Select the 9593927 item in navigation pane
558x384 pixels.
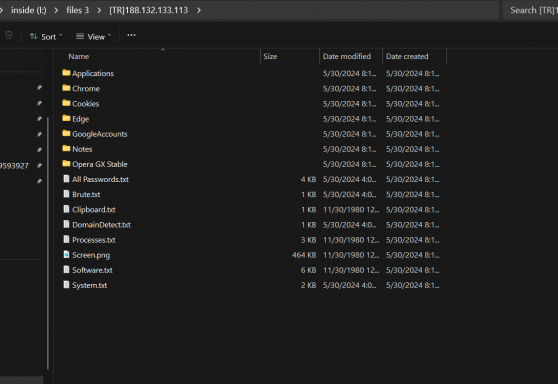14,166
